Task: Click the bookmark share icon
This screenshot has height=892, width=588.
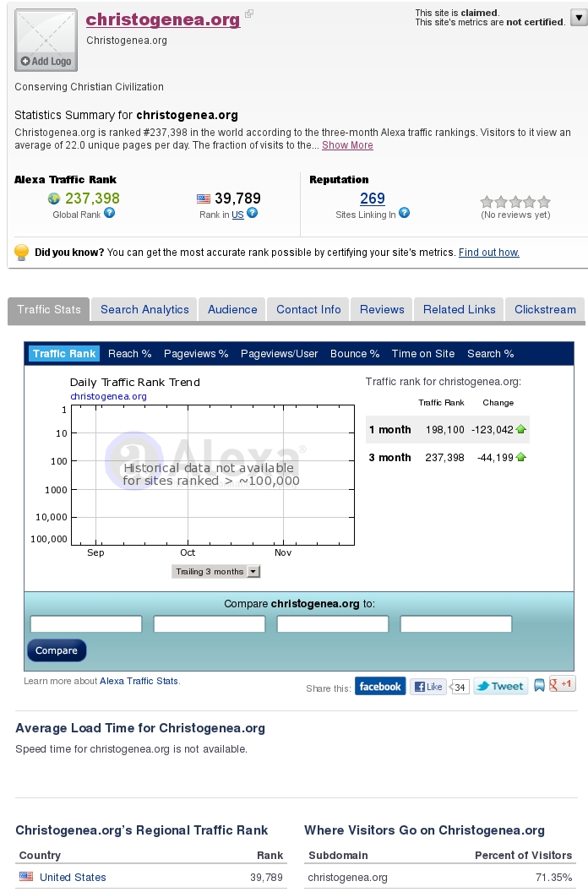Action: pos(539,686)
